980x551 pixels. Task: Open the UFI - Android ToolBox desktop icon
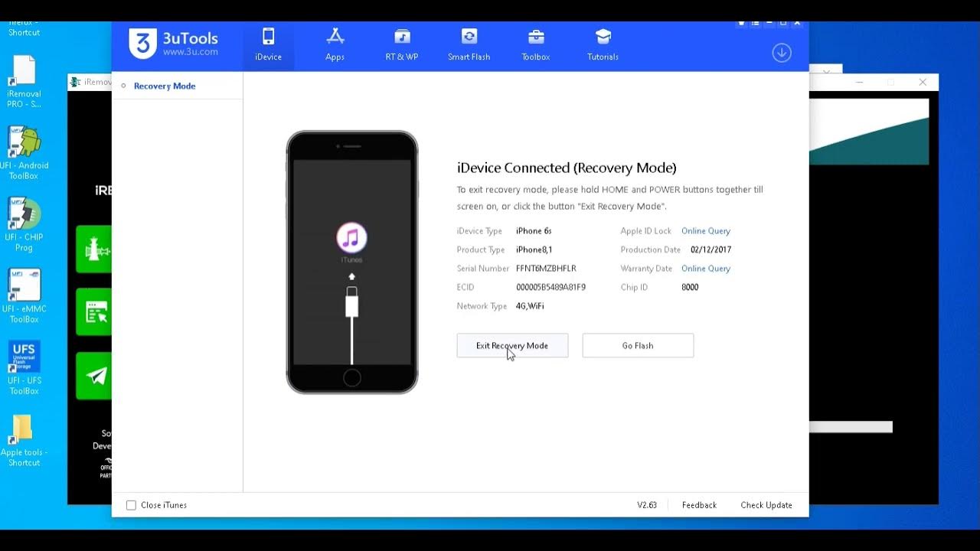(x=24, y=153)
